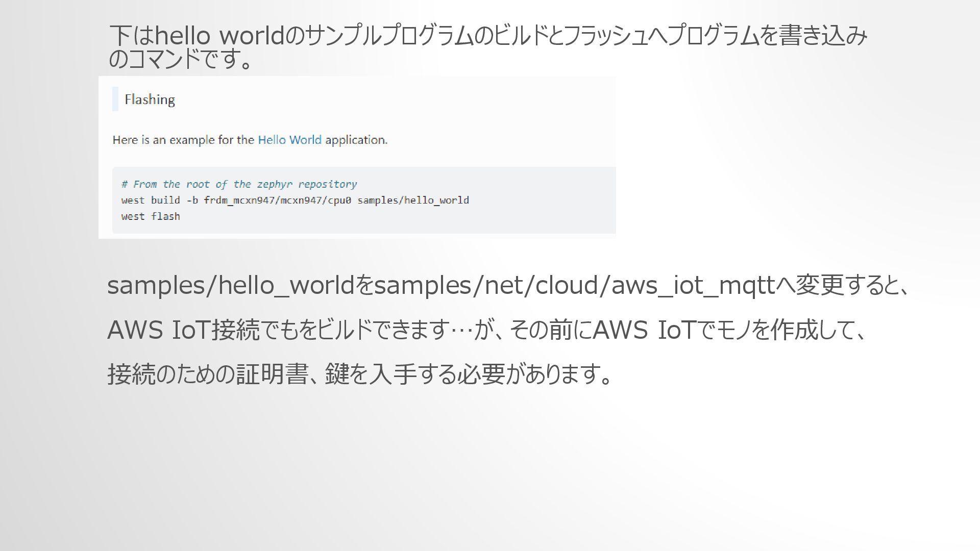Click the -b flag in build command
The image size is (980, 551).
coord(192,201)
